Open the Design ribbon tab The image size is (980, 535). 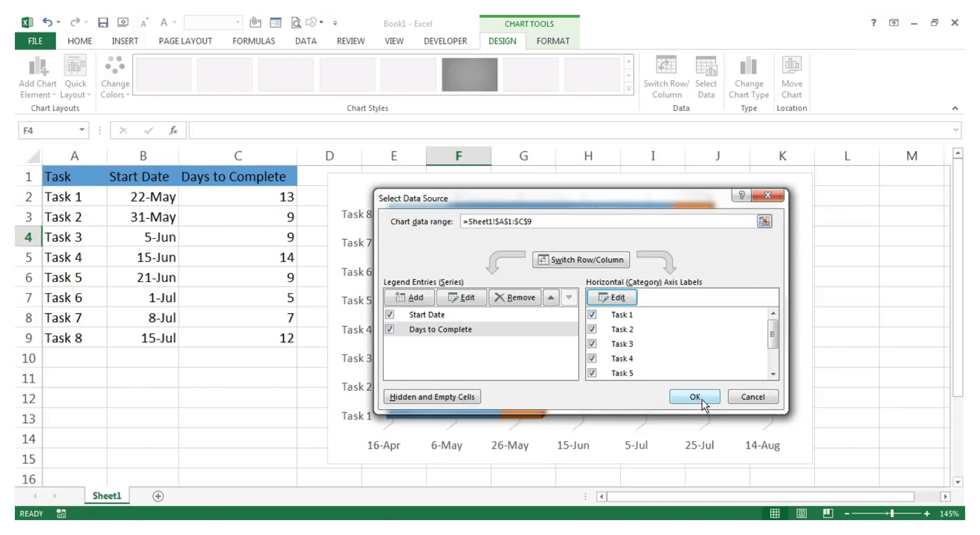pos(501,41)
